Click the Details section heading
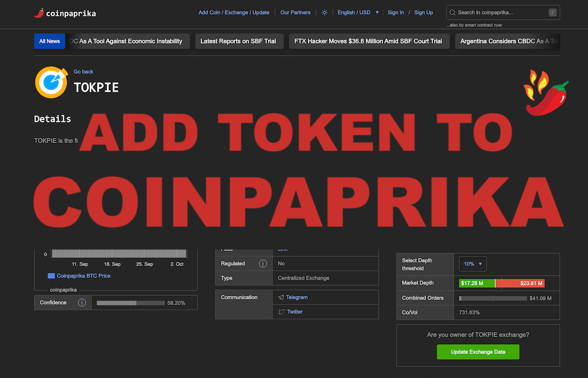Viewport: 588px width, 378px height. click(52, 119)
